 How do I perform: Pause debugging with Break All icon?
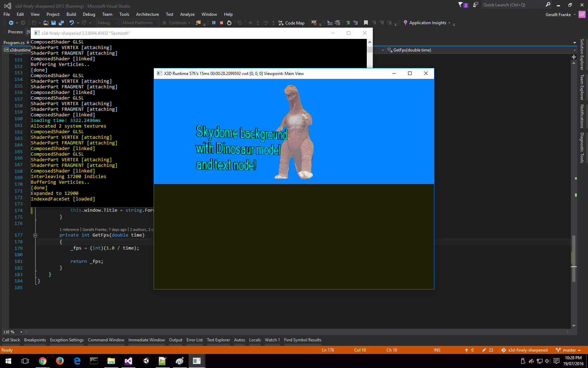coord(214,23)
